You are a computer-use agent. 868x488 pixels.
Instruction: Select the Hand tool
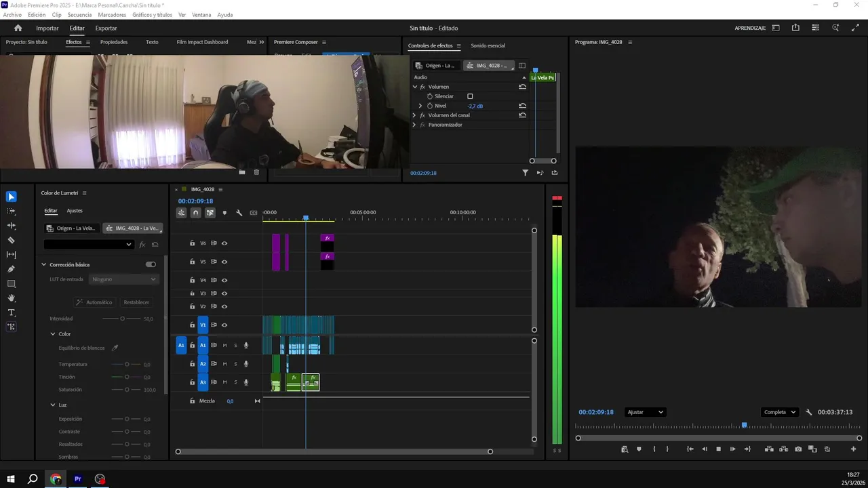[11, 298]
